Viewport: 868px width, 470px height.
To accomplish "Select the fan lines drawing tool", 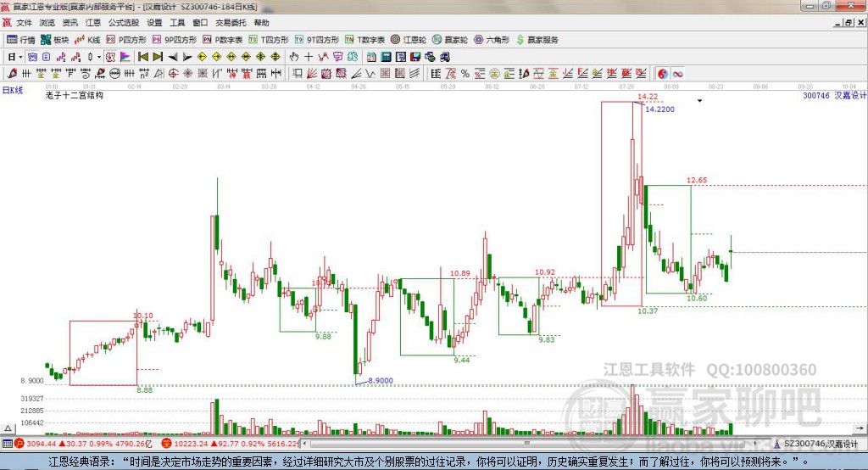I will coord(312,73).
